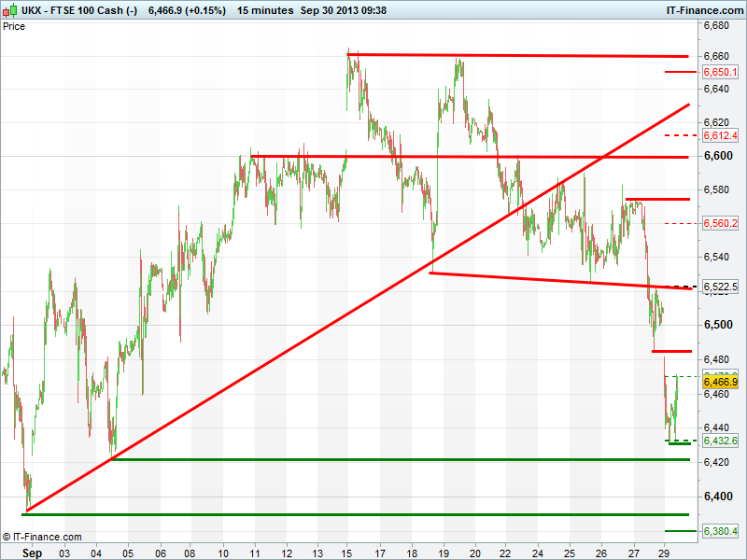This screenshot has width=747, height=560.
Task: Select the green 6,432.6 support label
Action: tap(721, 440)
